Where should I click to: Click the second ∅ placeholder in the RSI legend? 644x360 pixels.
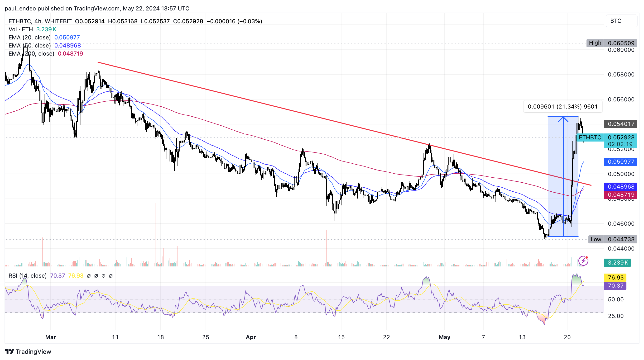pos(96,276)
